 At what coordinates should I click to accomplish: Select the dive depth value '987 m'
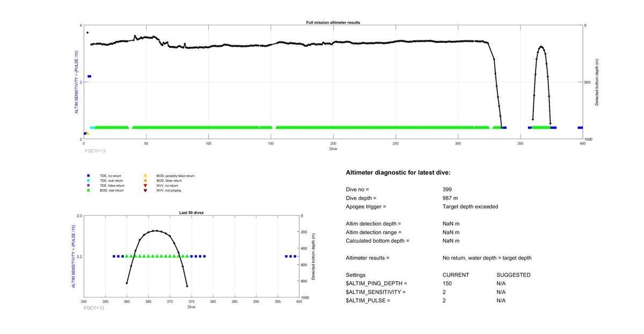450,198
